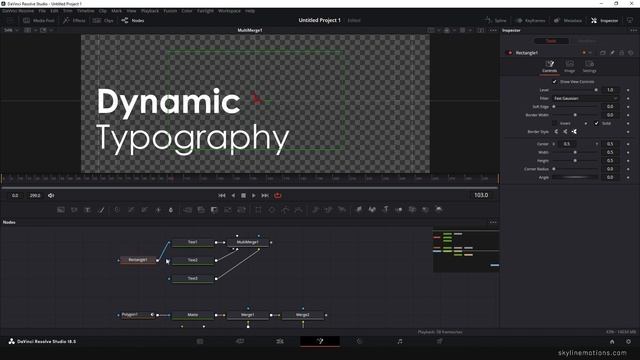Switch to the Cut page icon
Viewport: 640px width, 360px height.
(x=240, y=341)
